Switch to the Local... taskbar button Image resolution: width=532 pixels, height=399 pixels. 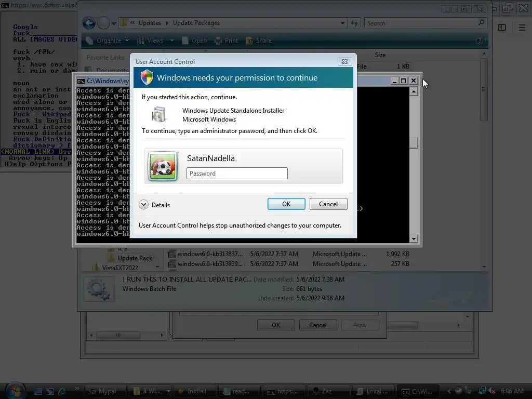pos(373,391)
